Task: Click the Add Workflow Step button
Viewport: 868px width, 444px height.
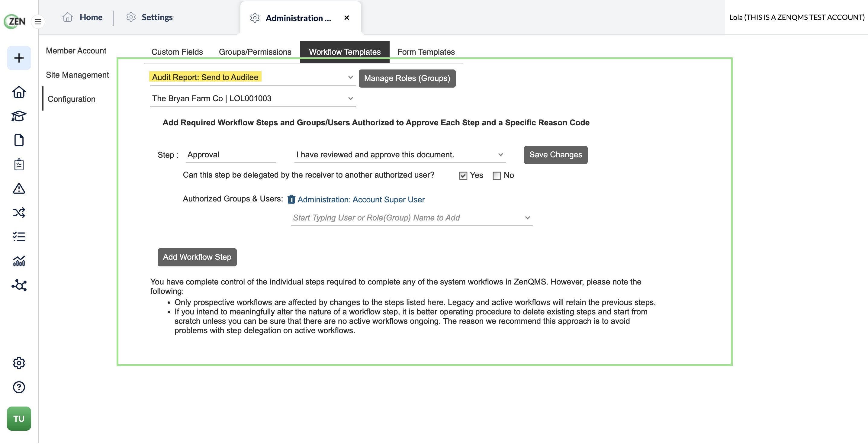Action: pyautogui.click(x=197, y=257)
